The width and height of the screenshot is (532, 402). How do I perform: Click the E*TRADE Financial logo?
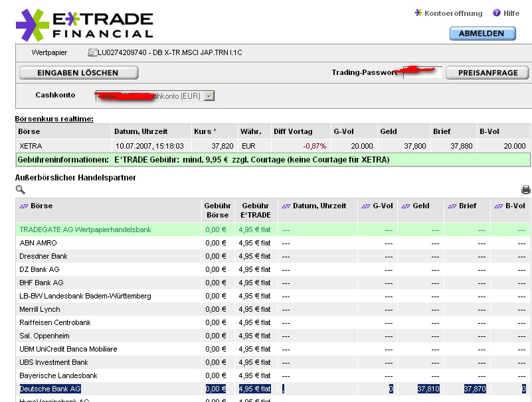tap(84, 25)
